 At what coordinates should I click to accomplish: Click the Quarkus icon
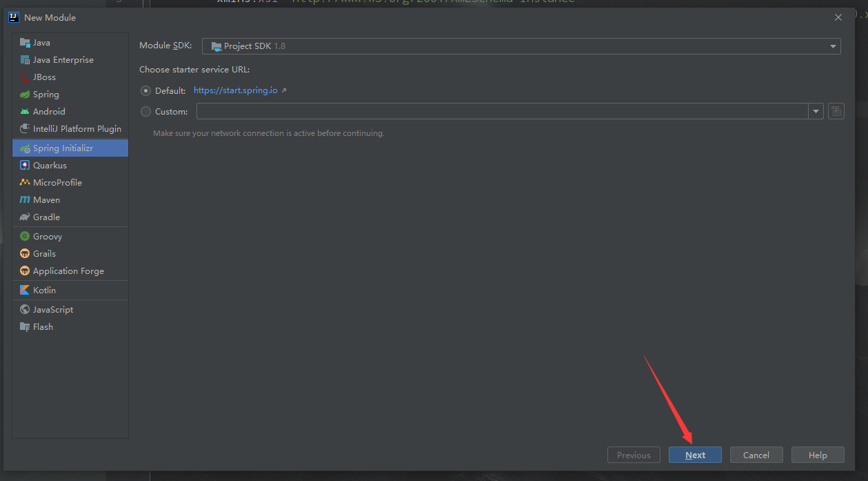tap(25, 166)
